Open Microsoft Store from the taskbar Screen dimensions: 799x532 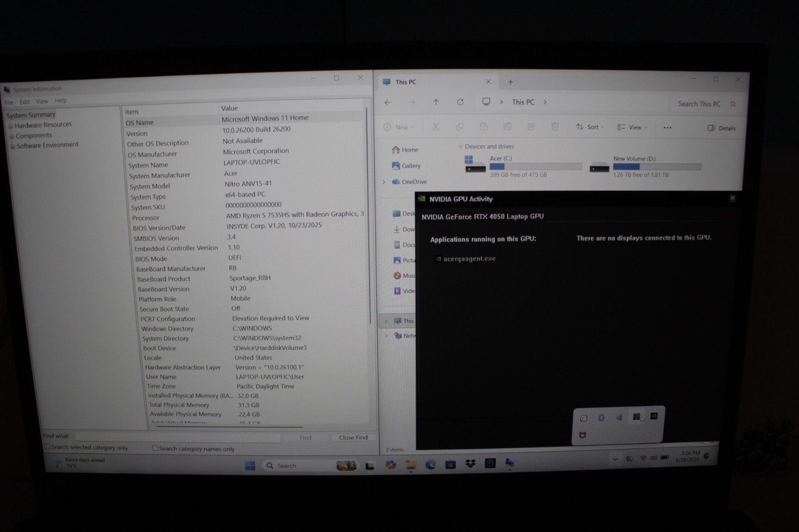point(450,464)
